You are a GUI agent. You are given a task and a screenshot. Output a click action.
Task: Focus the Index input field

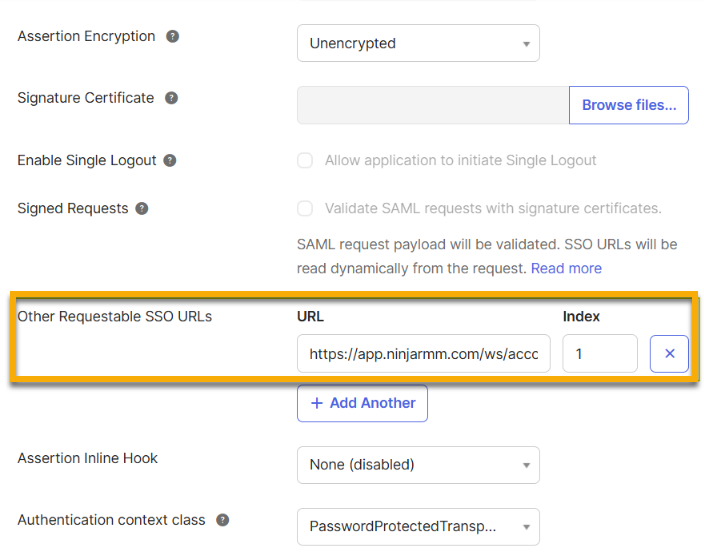point(599,354)
